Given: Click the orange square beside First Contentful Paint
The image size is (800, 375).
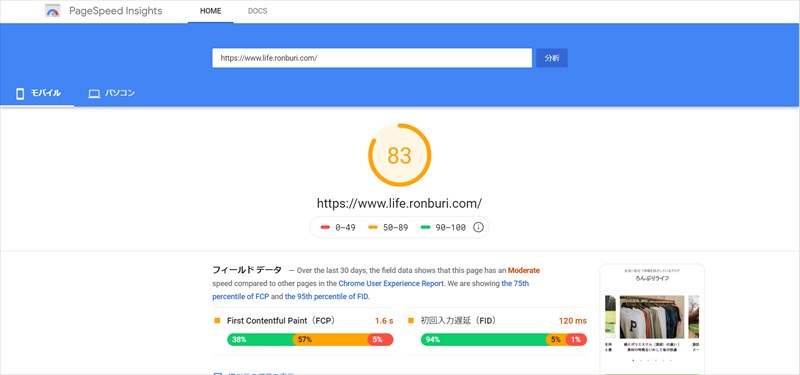Looking at the screenshot, I should coord(217,321).
